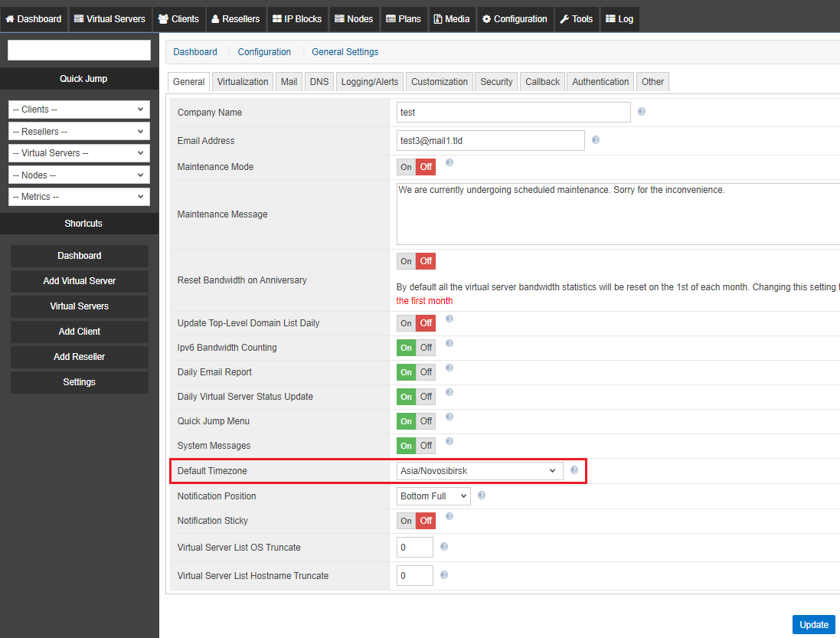840x638 pixels.
Task: Click the blue Update button
Action: pos(814,625)
